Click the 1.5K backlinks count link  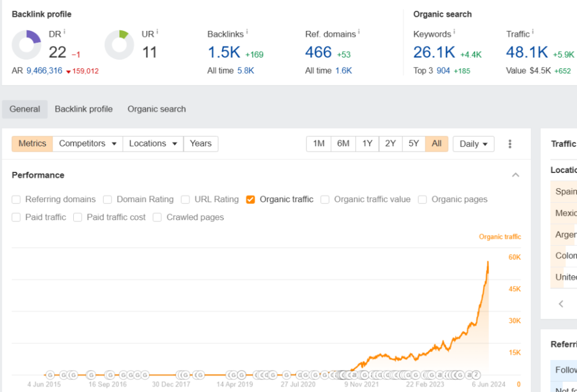(224, 52)
